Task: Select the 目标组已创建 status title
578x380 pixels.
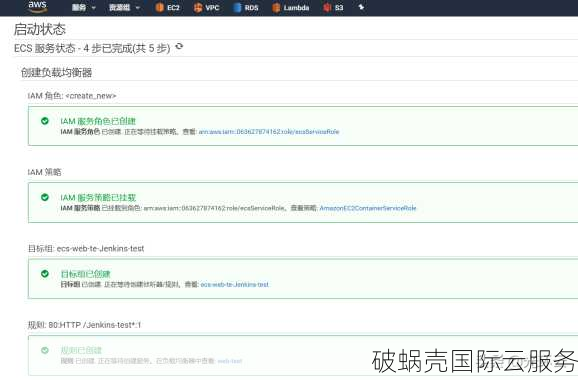Action: point(86,274)
